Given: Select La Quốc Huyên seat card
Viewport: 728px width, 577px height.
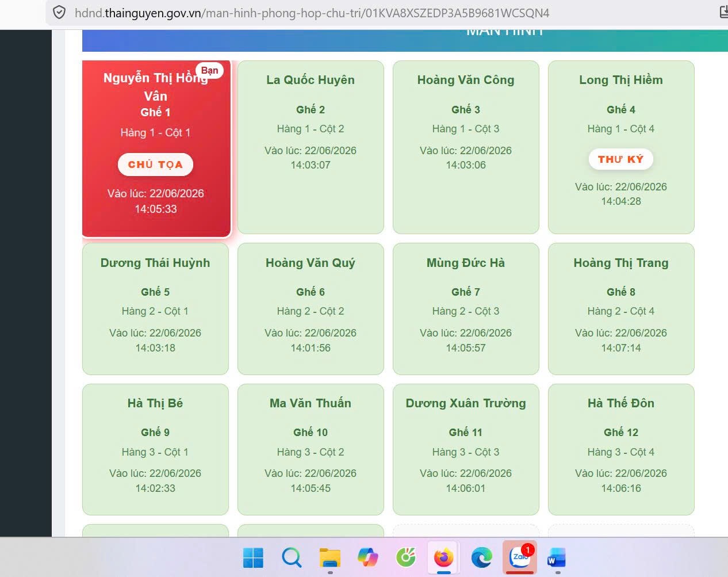Looking at the screenshot, I should tap(311, 147).
